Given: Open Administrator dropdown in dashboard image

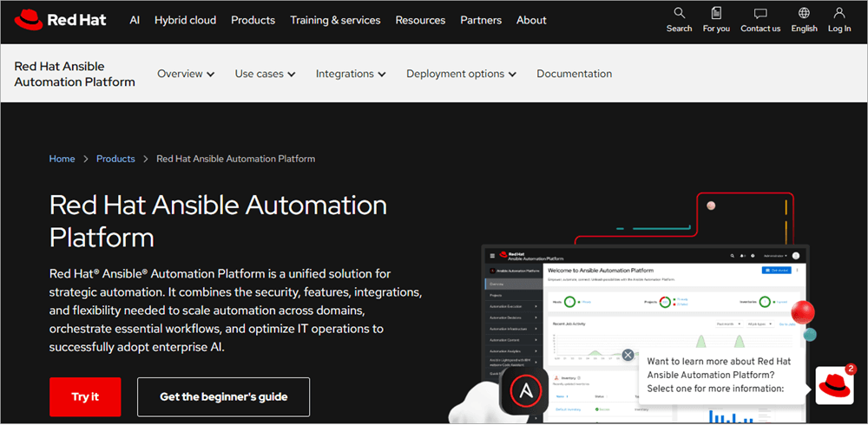Looking at the screenshot, I should pyautogui.click(x=775, y=256).
